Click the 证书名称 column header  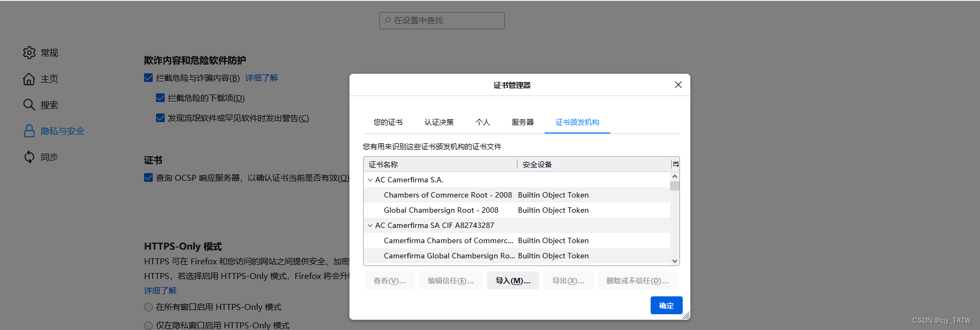click(x=440, y=164)
